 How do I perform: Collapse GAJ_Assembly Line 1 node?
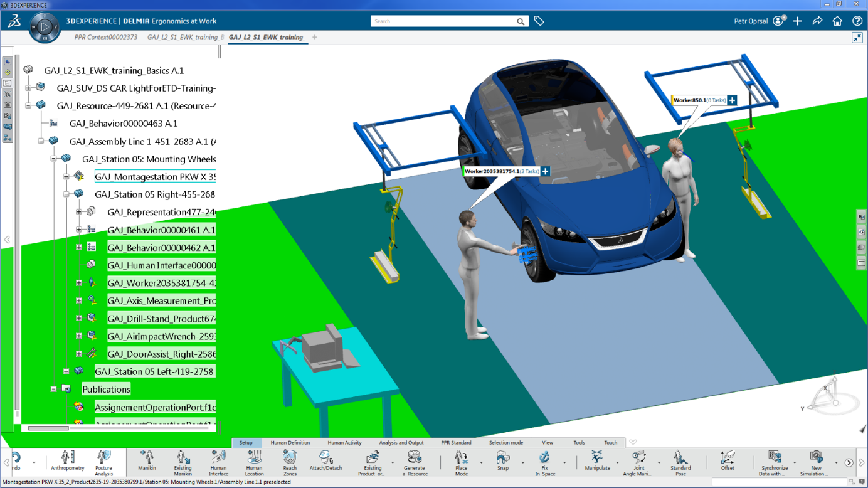click(x=41, y=141)
